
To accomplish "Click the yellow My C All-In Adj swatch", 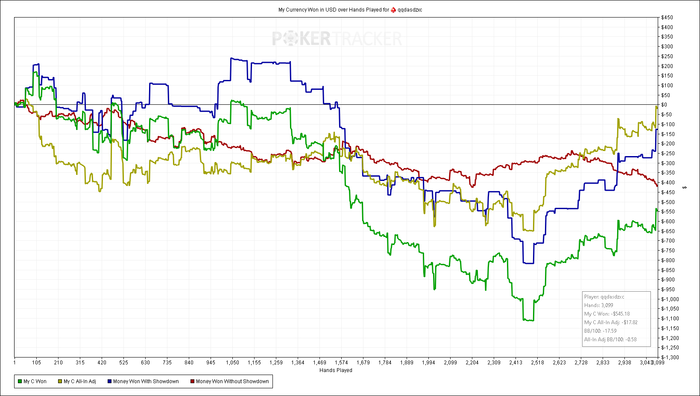I will [60, 382].
